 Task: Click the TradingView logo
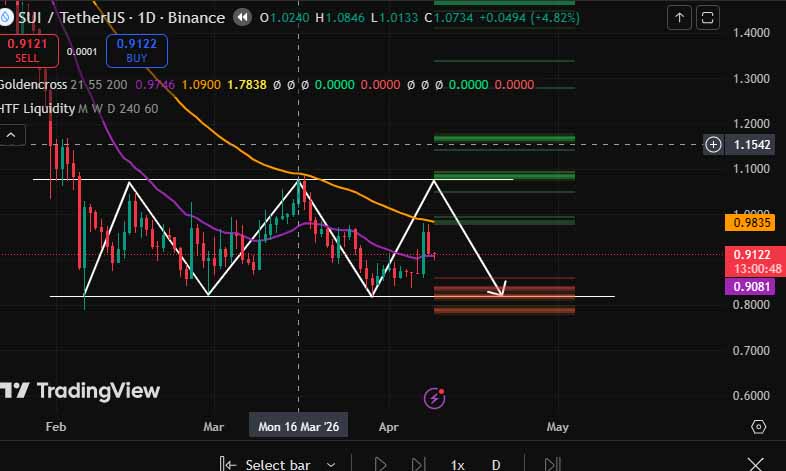[80, 391]
